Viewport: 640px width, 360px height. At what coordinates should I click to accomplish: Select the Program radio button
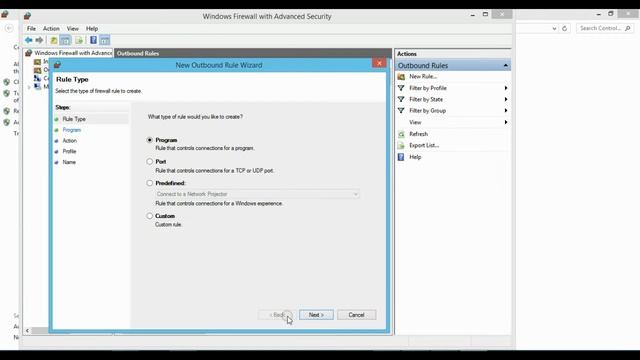pyautogui.click(x=150, y=140)
